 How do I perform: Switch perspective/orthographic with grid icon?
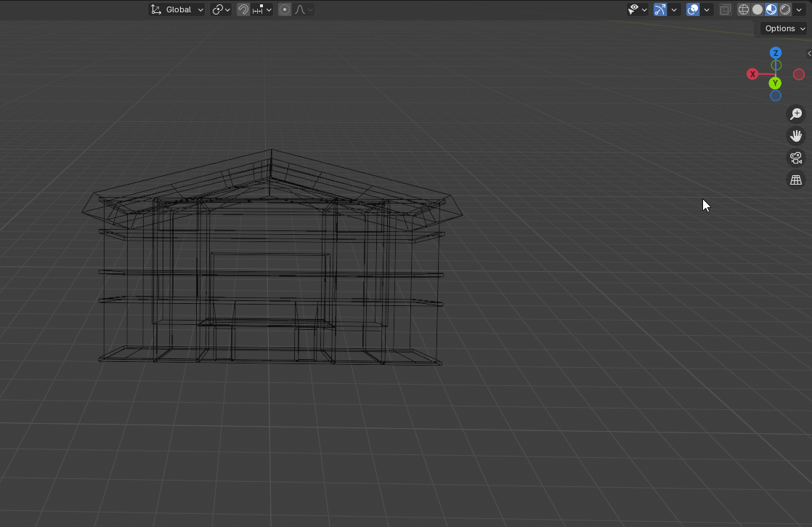tap(796, 180)
